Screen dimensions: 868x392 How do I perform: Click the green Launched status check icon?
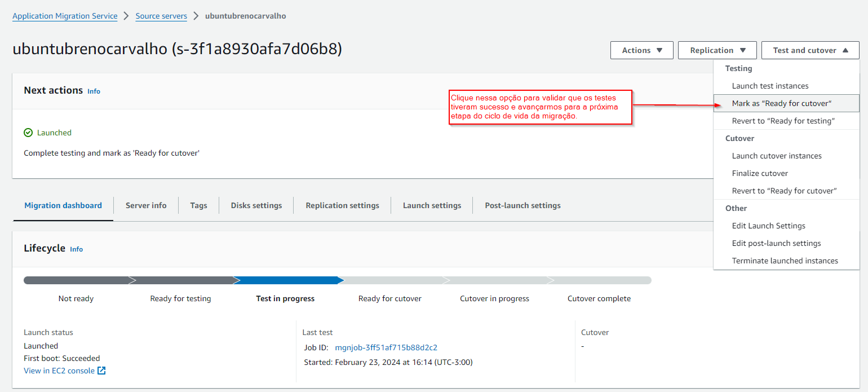tap(28, 133)
